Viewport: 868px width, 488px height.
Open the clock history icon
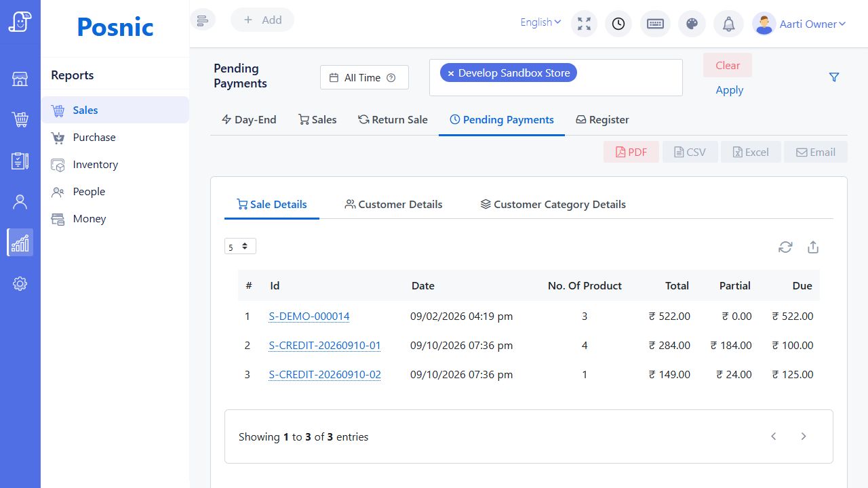(618, 24)
